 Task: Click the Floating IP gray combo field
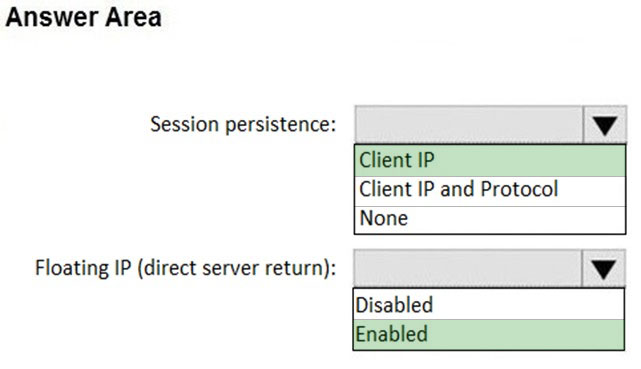[468, 268]
